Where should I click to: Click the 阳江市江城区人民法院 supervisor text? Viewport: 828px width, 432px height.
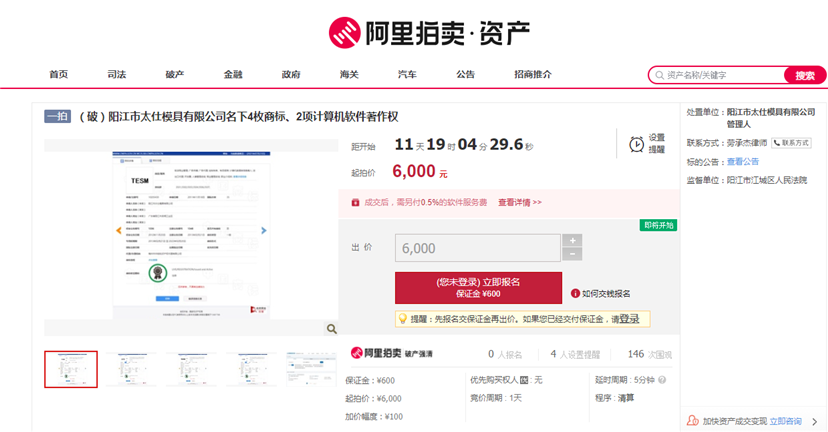(x=767, y=180)
